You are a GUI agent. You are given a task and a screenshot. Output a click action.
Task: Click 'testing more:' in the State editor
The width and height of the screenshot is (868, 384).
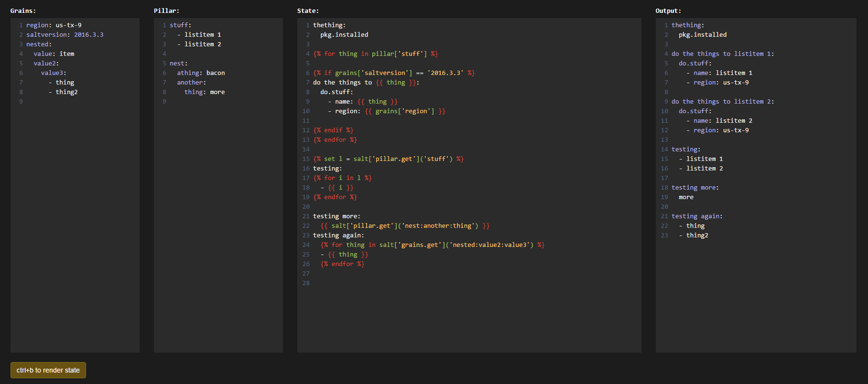pos(337,216)
